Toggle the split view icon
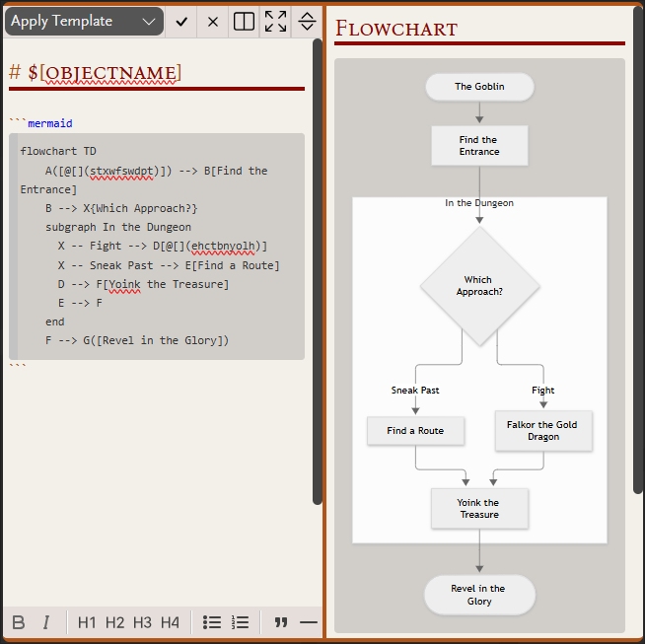 tap(244, 22)
